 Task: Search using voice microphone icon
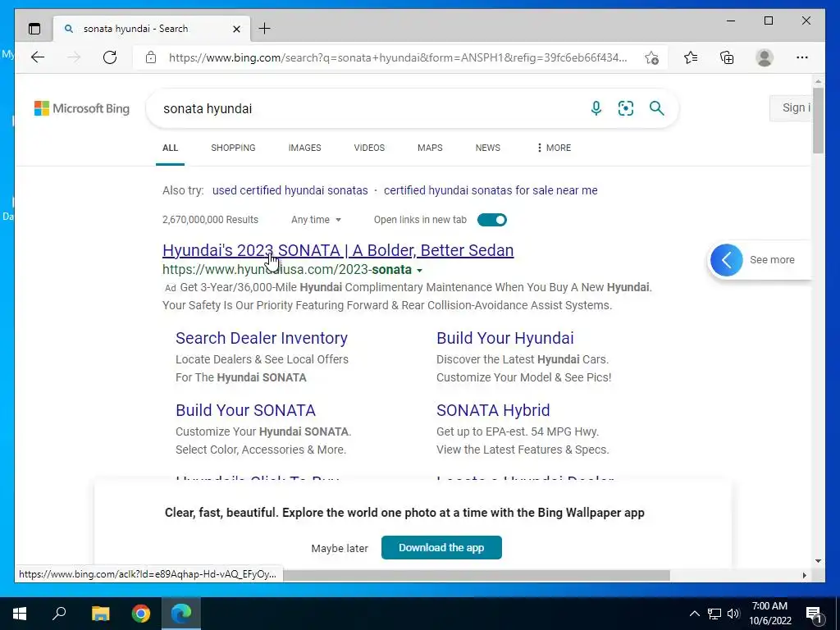(596, 108)
